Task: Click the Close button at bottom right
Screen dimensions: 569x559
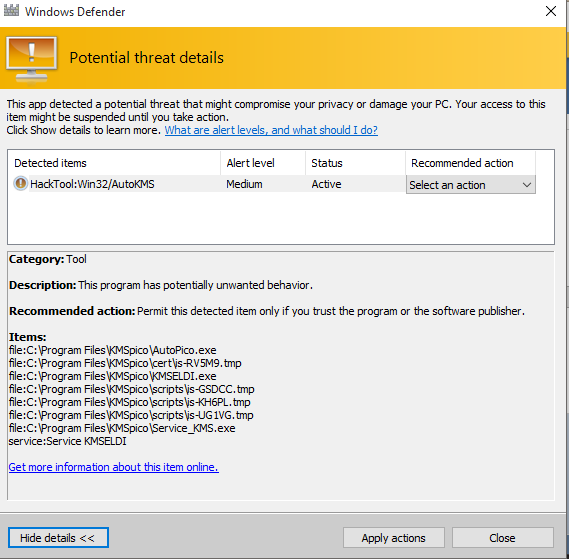Action: point(503,538)
